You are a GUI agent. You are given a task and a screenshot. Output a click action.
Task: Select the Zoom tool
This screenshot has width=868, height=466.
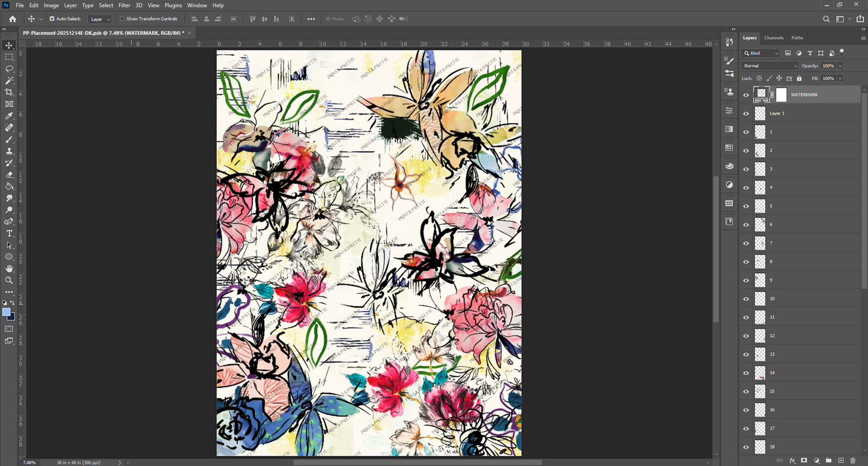click(9, 280)
